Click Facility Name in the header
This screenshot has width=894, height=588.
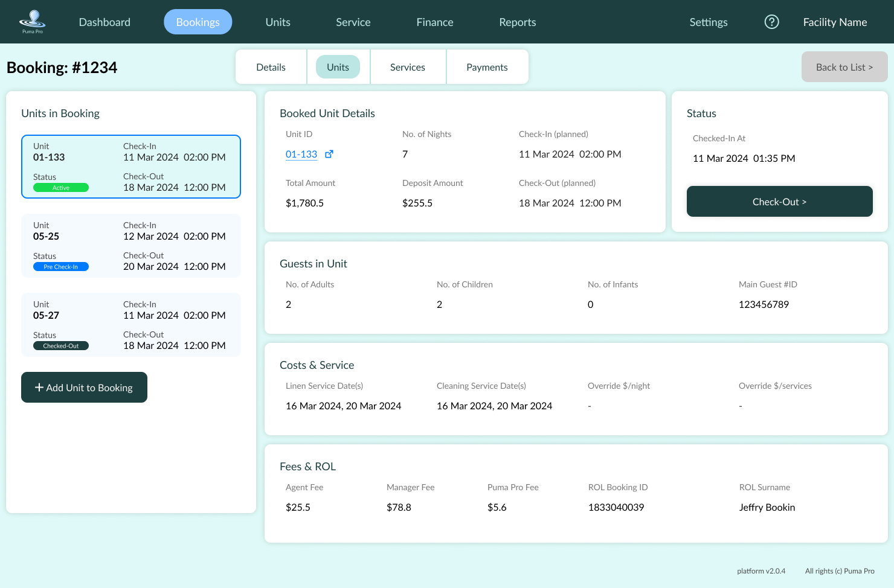(835, 22)
